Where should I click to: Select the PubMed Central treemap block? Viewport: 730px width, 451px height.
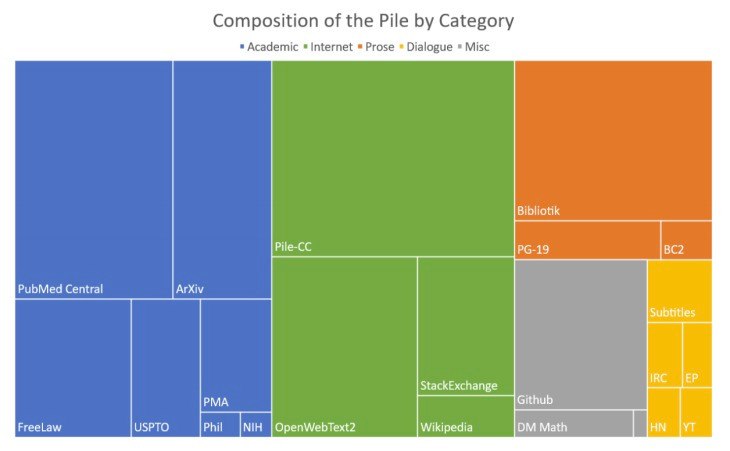(x=93, y=179)
